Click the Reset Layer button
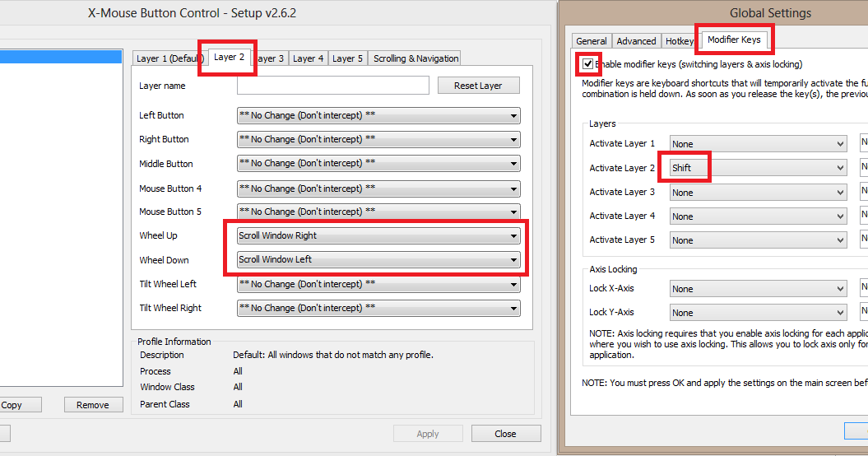Viewport: 868px width, 456px height. pyautogui.click(x=478, y=86)
